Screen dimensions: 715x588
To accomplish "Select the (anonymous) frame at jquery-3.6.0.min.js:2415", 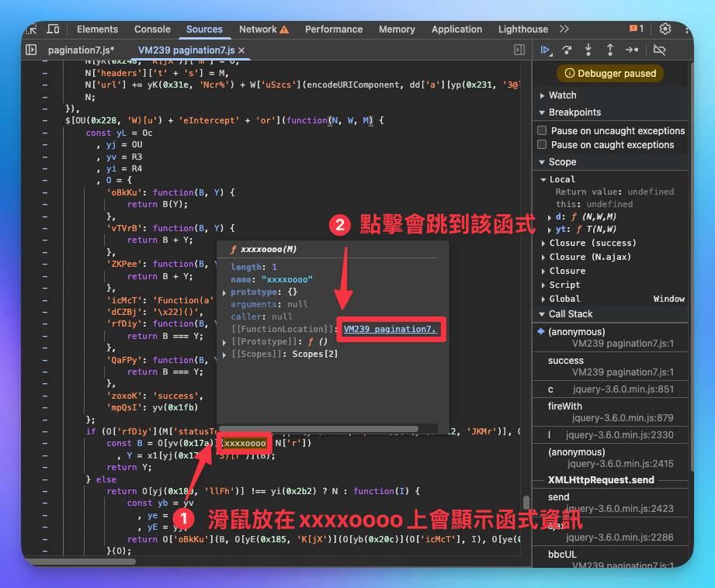I will [610, 458].
